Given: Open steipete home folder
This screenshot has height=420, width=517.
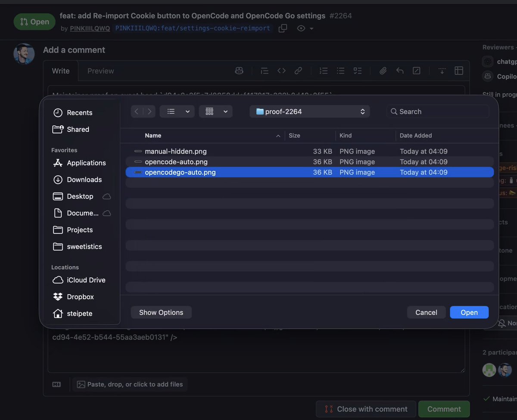Looking at the screenshot, I should pos(72,314).
